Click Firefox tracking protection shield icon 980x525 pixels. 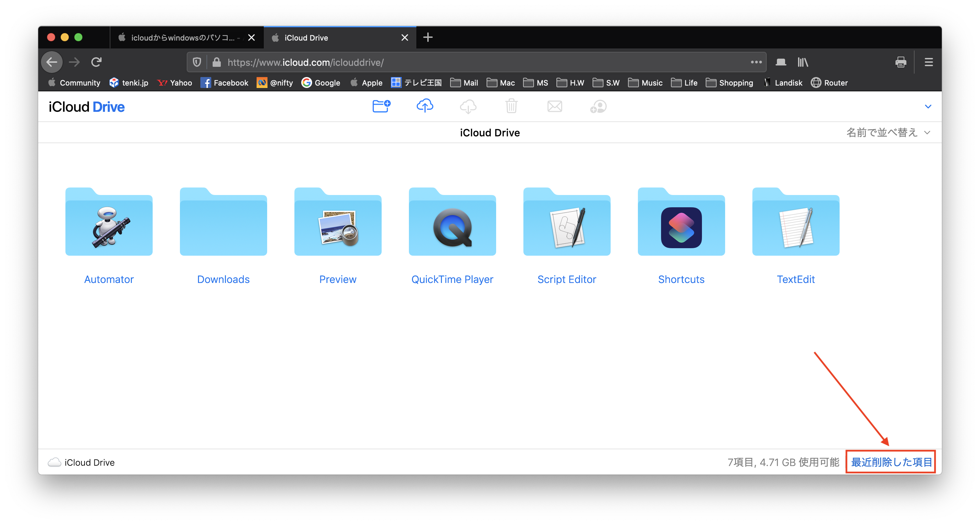click(x=197, y=62)
